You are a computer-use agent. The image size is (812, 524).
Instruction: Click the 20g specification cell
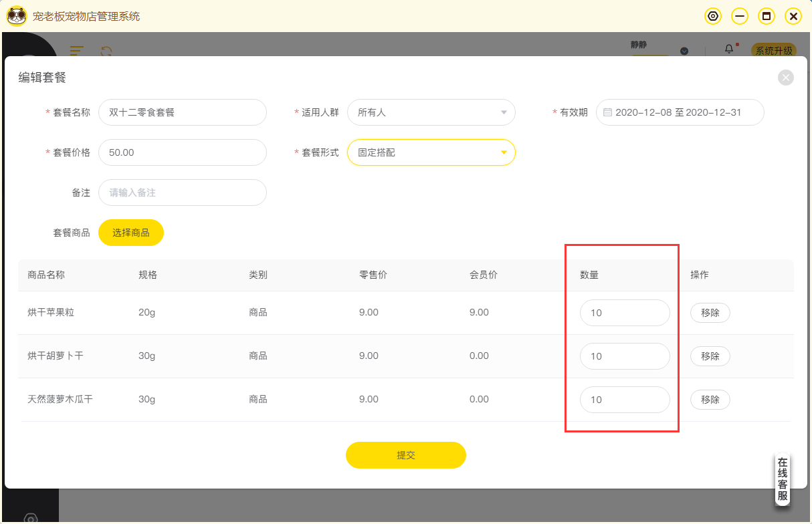click(147, 312)
